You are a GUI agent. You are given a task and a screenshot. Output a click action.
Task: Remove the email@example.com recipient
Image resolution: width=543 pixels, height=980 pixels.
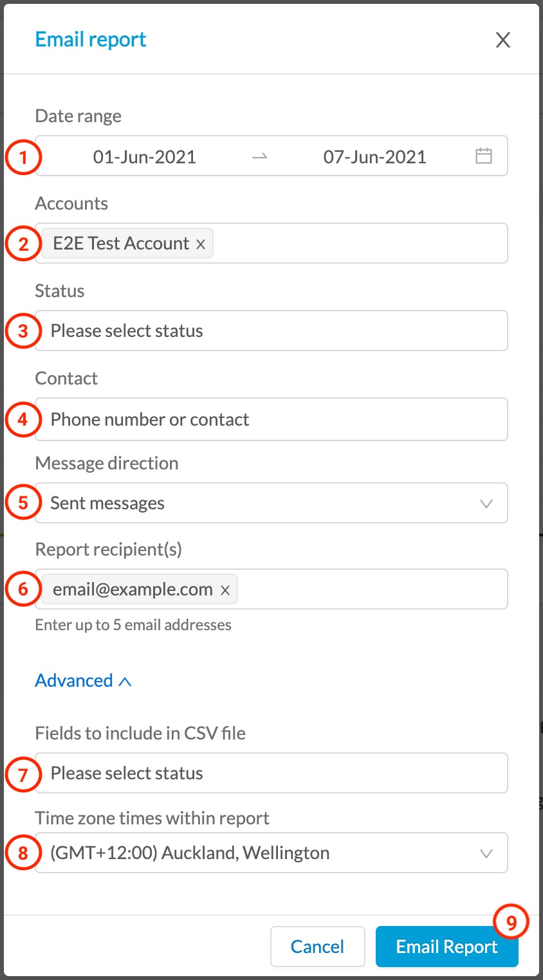[x=225, y=590]
